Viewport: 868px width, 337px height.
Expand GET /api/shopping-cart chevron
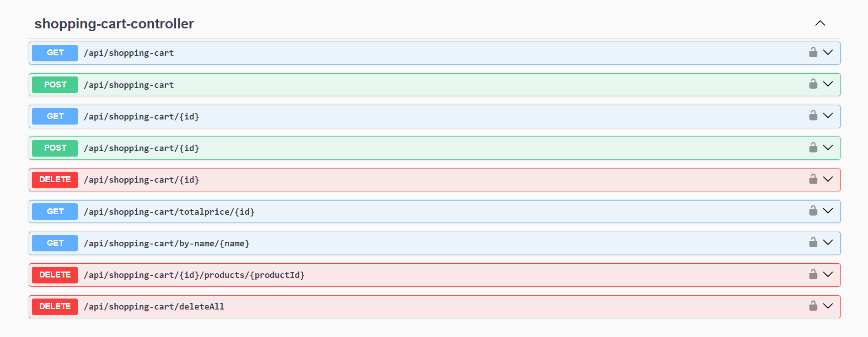[x=828, y=52]
